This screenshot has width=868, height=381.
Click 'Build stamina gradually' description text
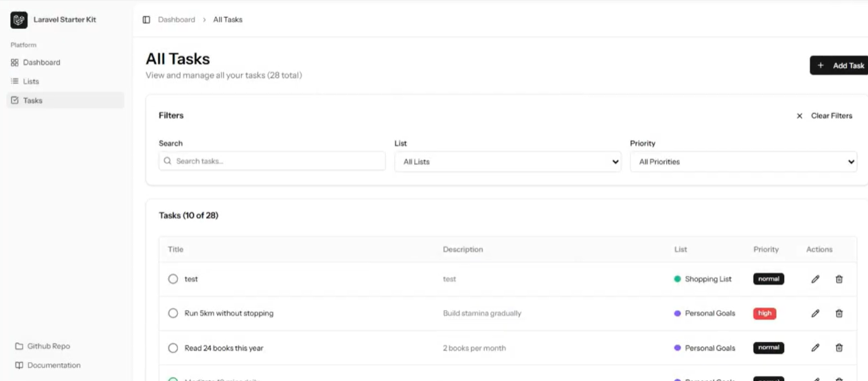(x=482, y=314)
